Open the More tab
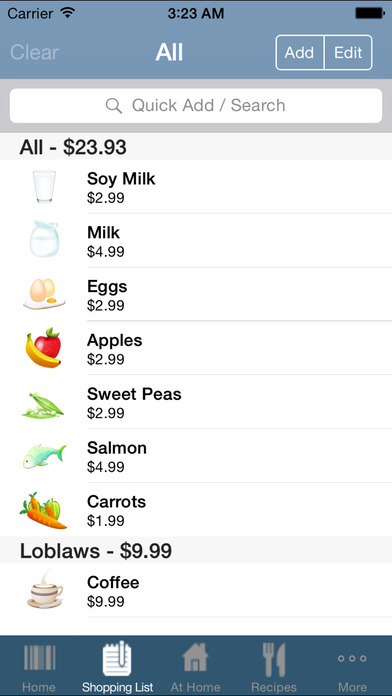 pos(352,666)
